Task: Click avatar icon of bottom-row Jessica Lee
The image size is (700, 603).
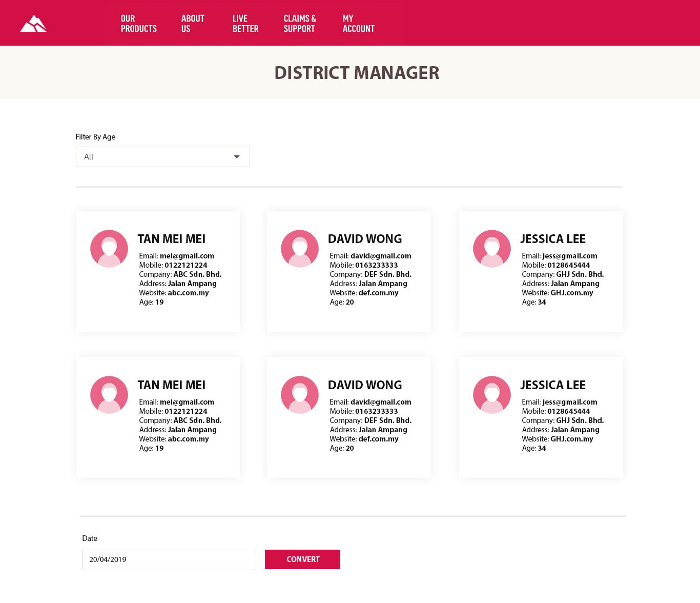Action: (x=492, y=395)
